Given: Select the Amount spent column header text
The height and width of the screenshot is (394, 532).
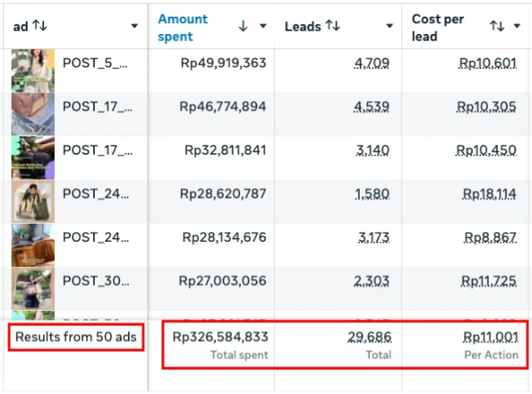Looking at the screenshot, I should click(184, 27).
